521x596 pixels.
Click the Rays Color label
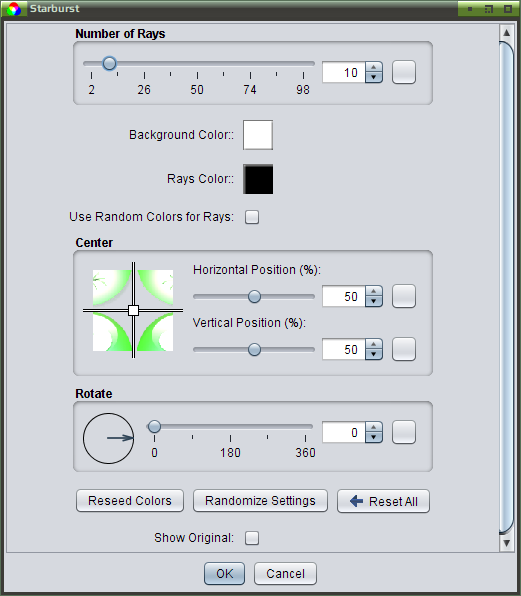[200, 179]
